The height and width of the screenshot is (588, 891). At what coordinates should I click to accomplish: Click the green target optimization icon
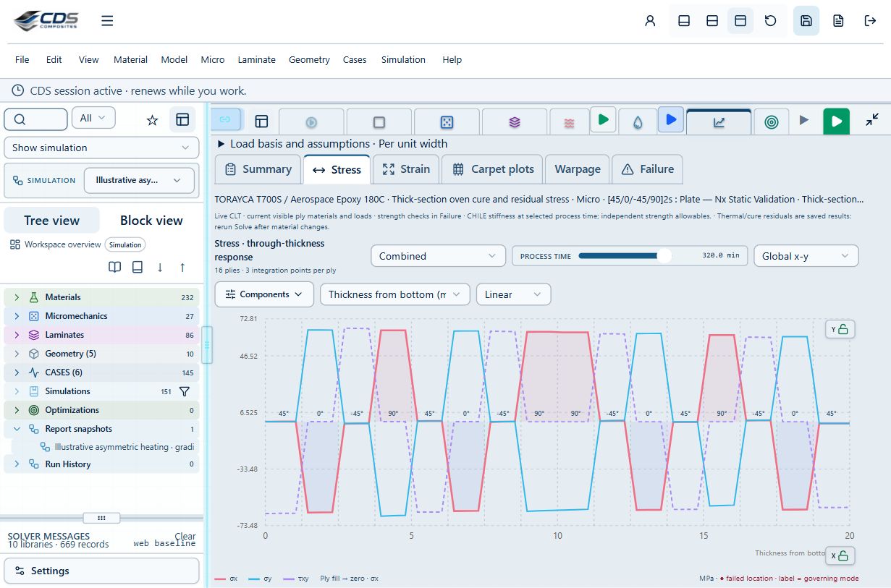[x=772, y=122]
